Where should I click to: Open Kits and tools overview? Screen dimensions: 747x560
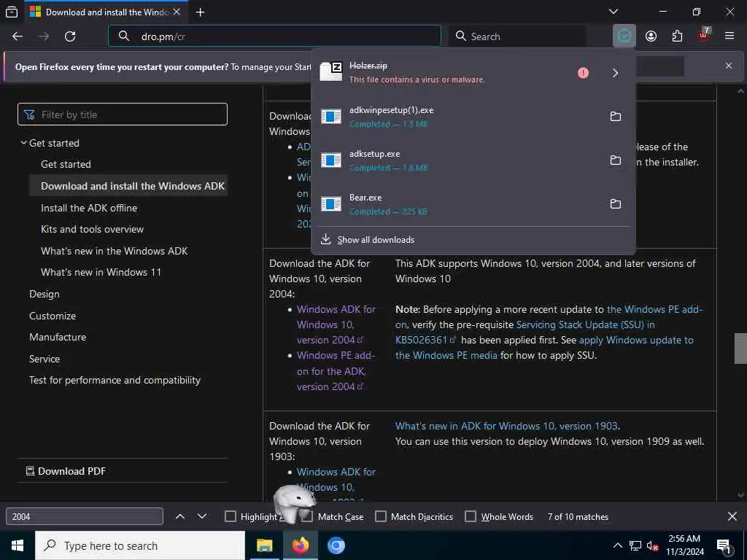[92, 229]
